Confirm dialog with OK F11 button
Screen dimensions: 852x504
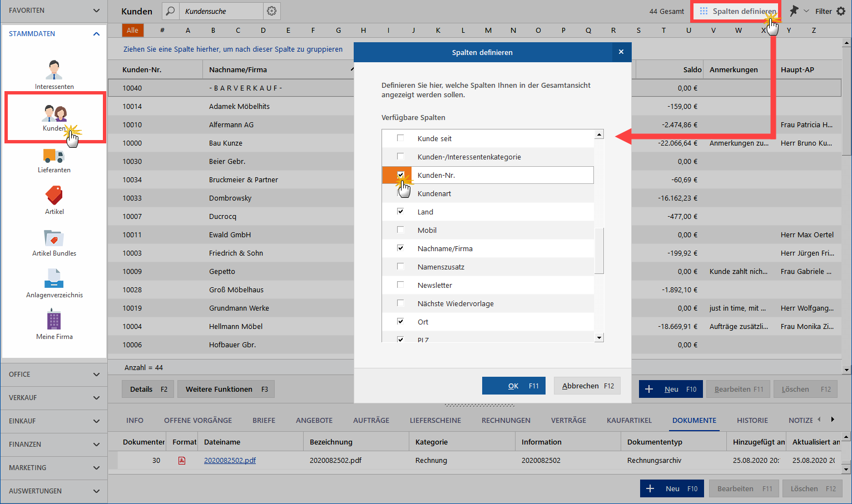pos(514,386)
